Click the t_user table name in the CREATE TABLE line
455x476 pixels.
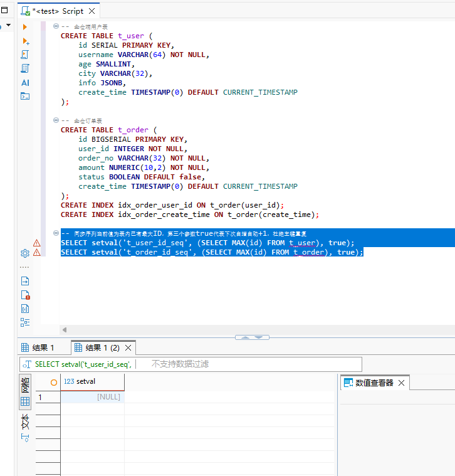[131, 36]
